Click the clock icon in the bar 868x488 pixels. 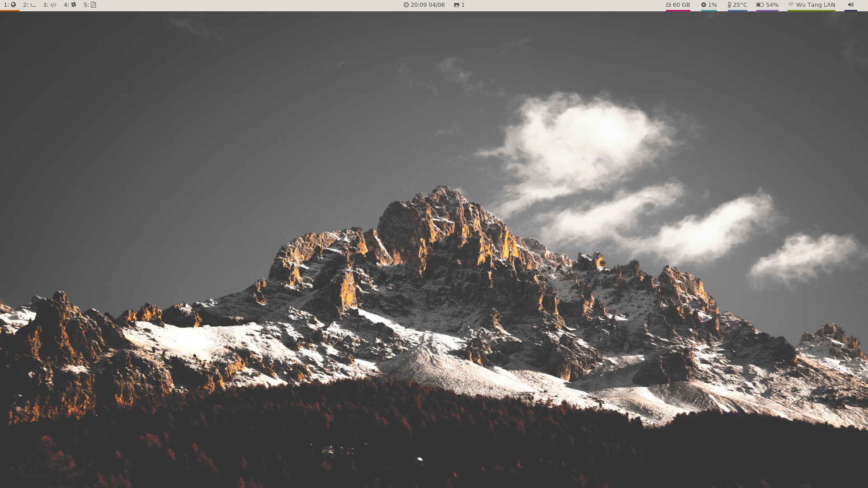406,5
